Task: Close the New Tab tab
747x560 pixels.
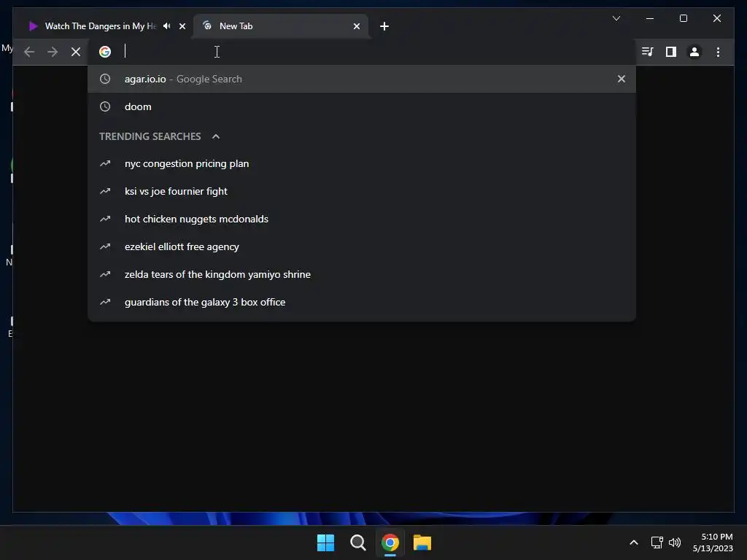Action: (356, 26)
